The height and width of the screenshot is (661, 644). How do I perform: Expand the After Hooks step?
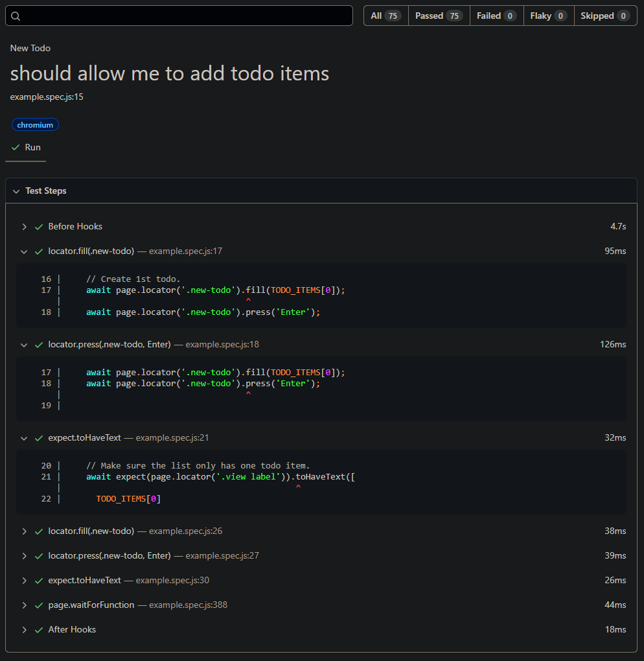pos(24,630)
